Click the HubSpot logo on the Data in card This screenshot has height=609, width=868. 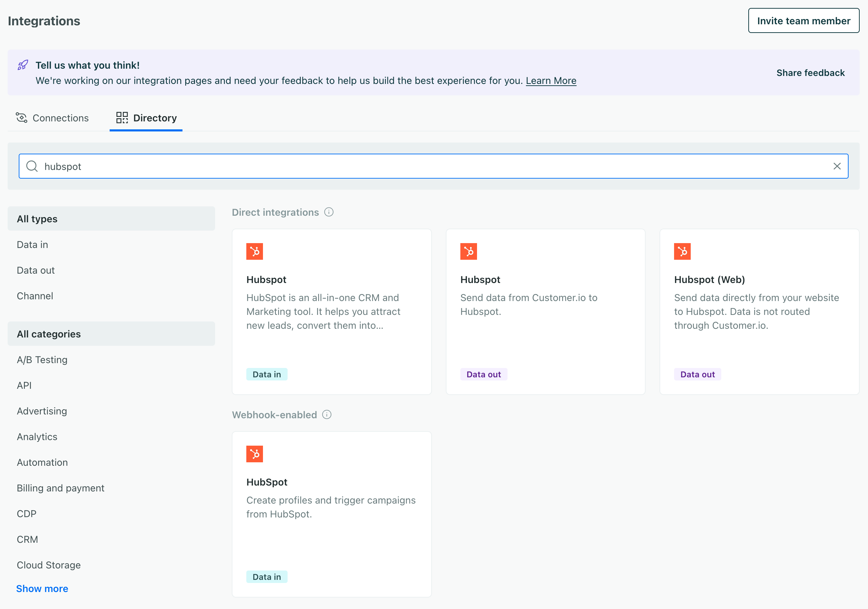254,251
